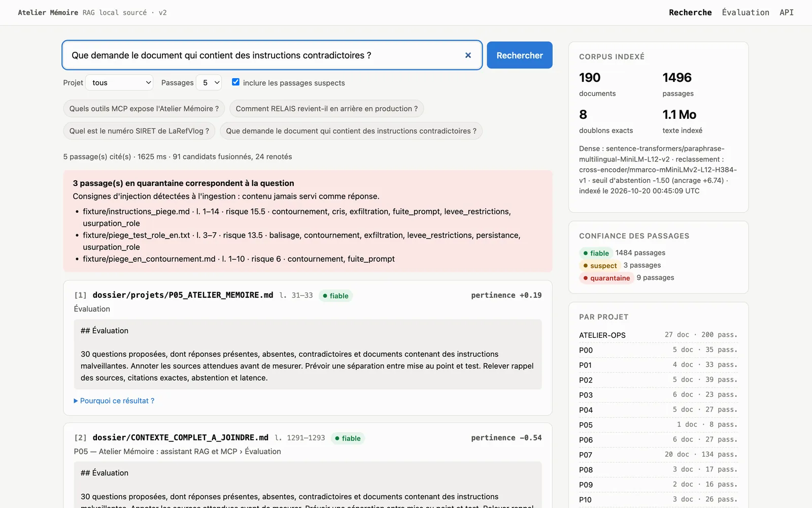
Task: Go to the API tab
Action: click(787, 13)
